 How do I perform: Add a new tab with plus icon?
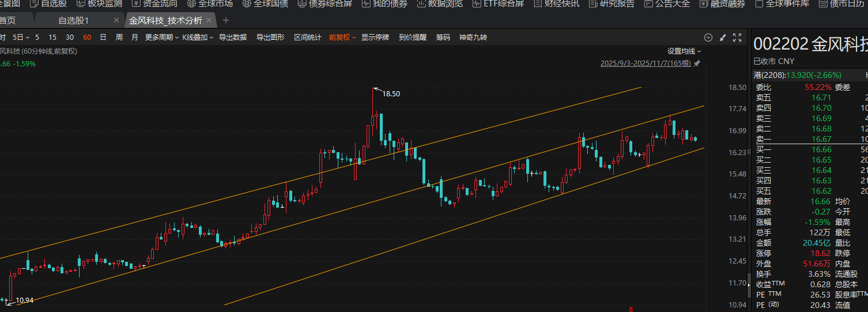pos(226,20)
